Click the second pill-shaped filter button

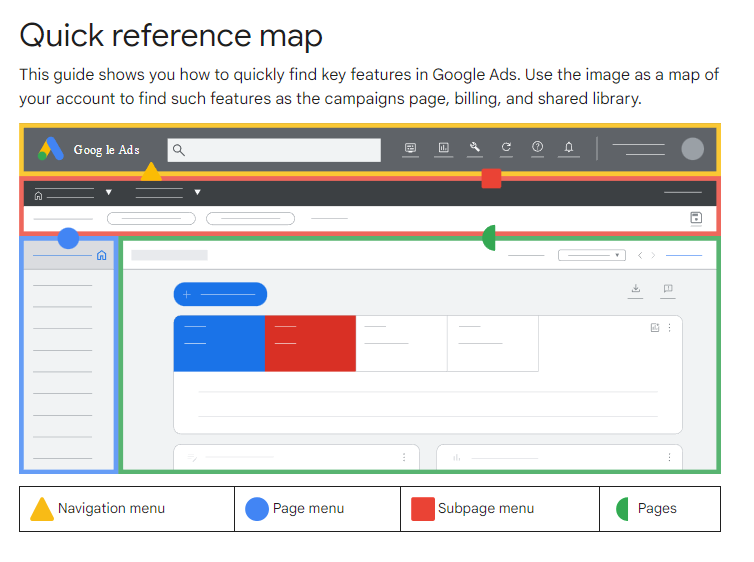pyautogui.click(x=250, y=219)
